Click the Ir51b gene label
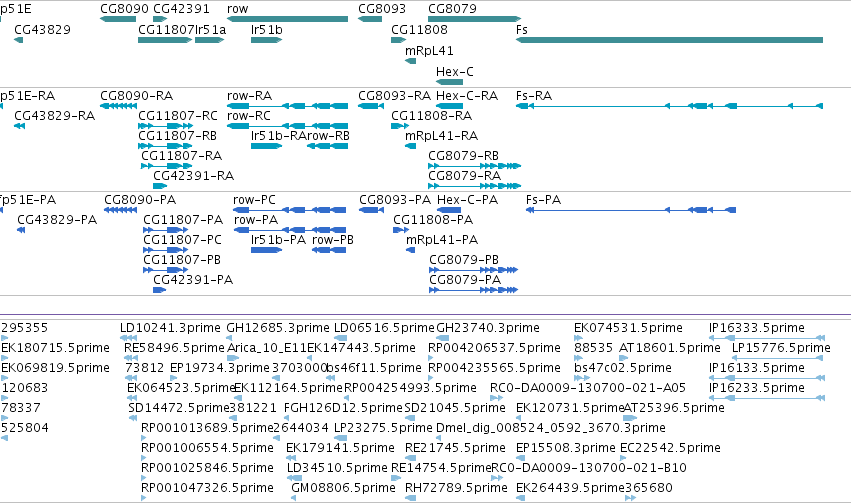 coord(266,29)
